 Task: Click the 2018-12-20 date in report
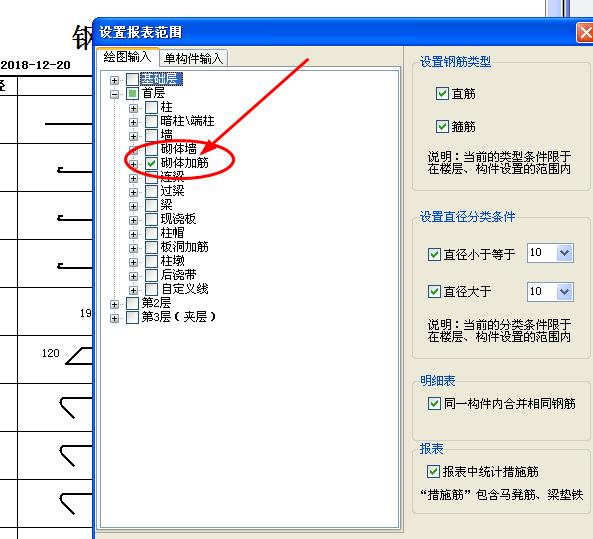click(x=36, y=65)
